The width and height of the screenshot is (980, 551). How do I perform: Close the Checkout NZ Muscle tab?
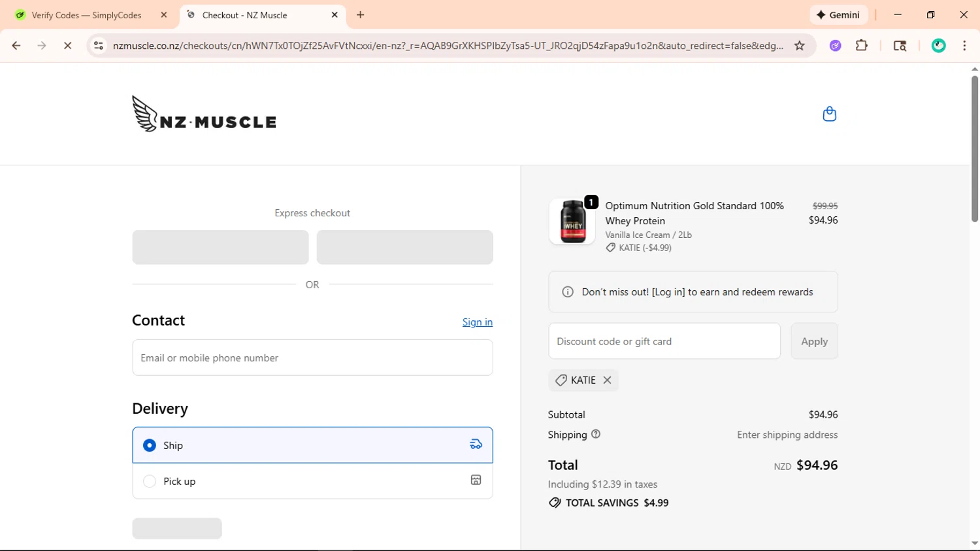coord(335,14)
